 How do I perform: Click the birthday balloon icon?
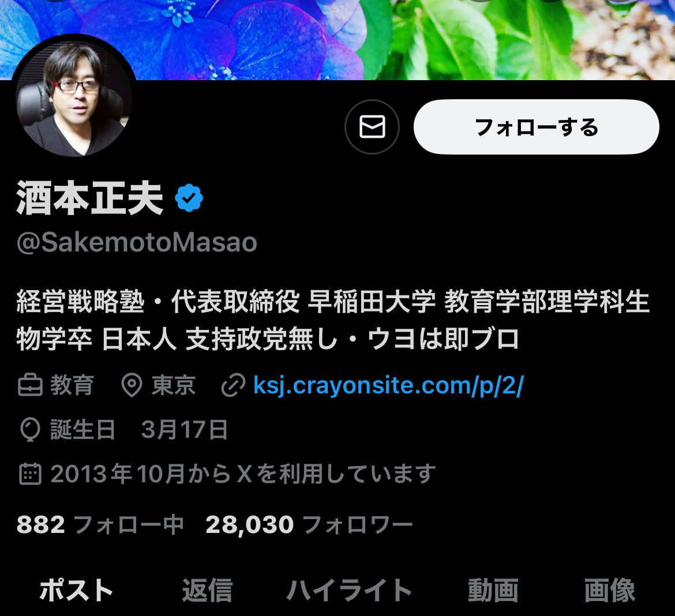30,430
